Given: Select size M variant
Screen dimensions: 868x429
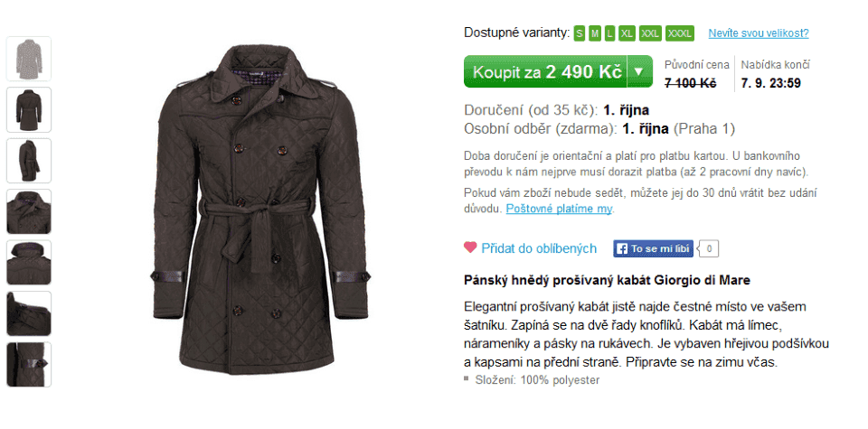Looking at the screenshot, I should (595, 33).
